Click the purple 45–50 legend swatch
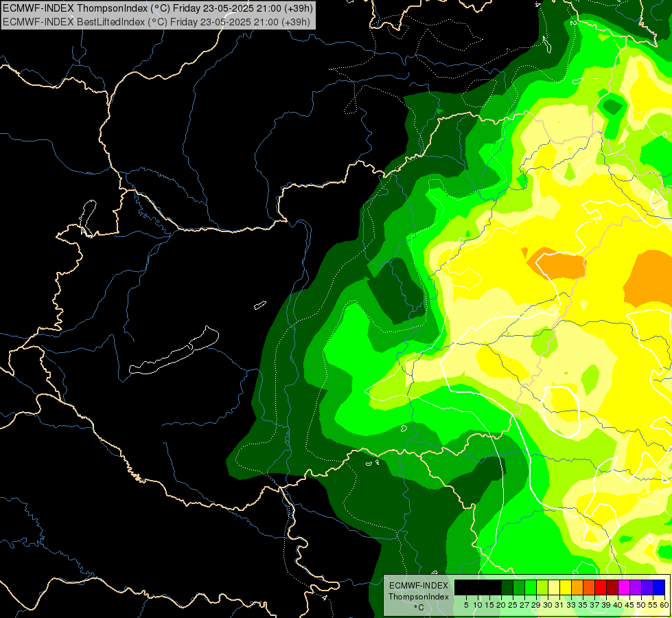Image resolution: width=672 pixels, height=618 pixels. [636, 588]
